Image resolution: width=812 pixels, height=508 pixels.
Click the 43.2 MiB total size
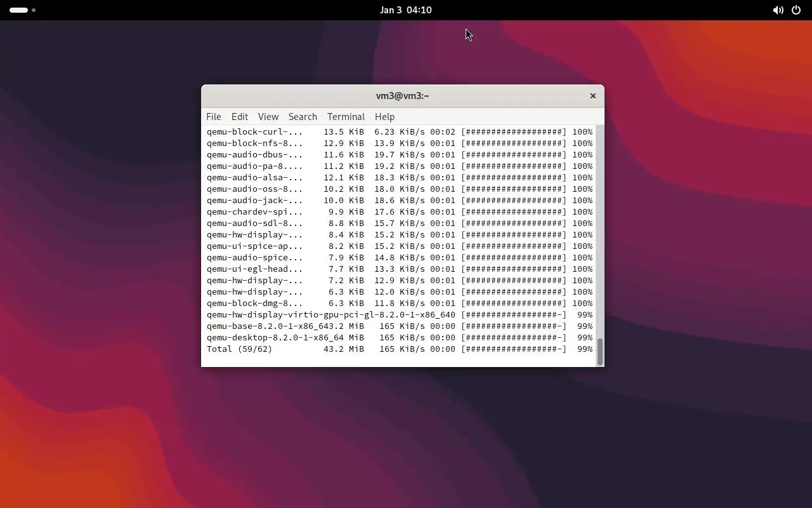pyautogui.click(x=344, y=349)
